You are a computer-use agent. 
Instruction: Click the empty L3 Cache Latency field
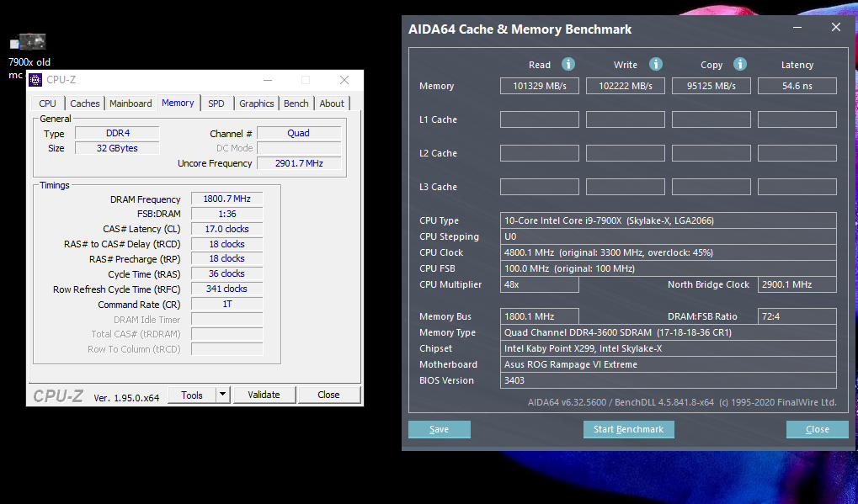click(797, 187)
